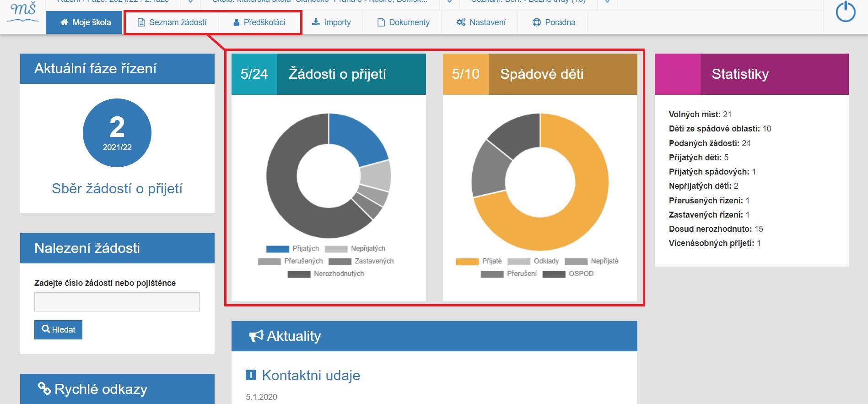Click the power logout icon
This screenshot has width=868, height=404.
pyautogui.click(x=845, y=12)
